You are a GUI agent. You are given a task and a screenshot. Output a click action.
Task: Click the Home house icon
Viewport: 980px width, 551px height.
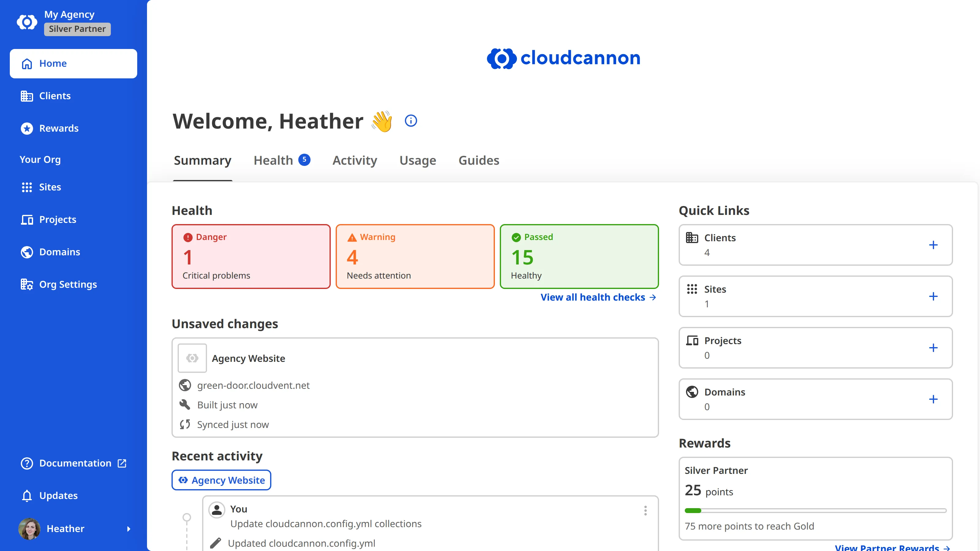(x=27, y=63)
